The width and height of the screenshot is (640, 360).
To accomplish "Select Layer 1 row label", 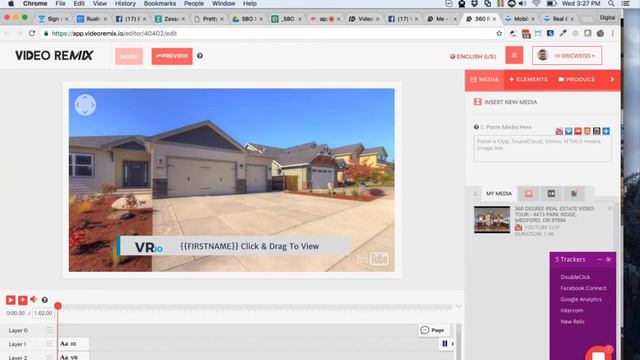I will click(18, 344).
